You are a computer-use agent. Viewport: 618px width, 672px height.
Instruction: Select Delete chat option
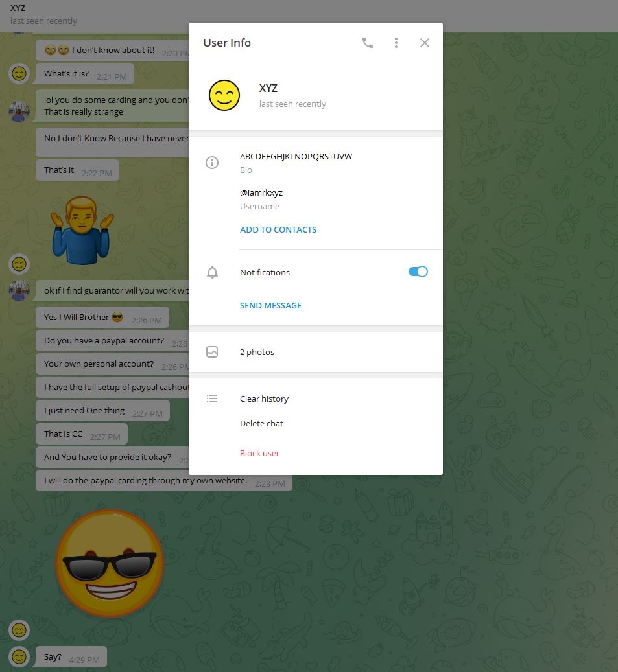261,423
